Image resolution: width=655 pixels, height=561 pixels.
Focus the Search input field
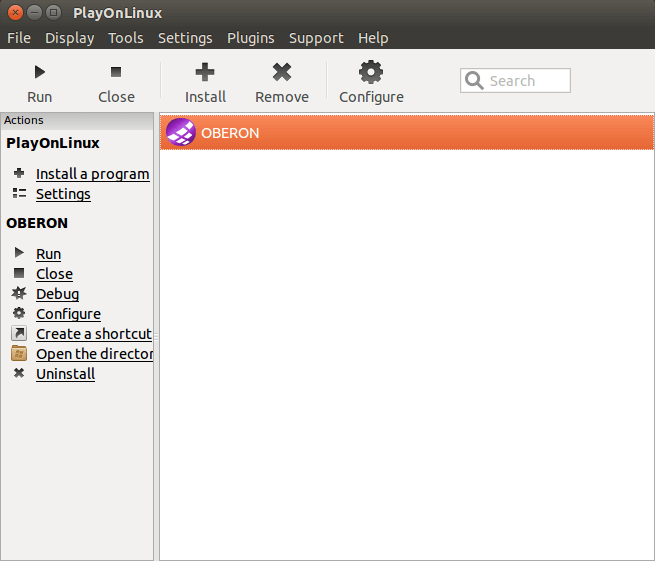coord(525,81)
